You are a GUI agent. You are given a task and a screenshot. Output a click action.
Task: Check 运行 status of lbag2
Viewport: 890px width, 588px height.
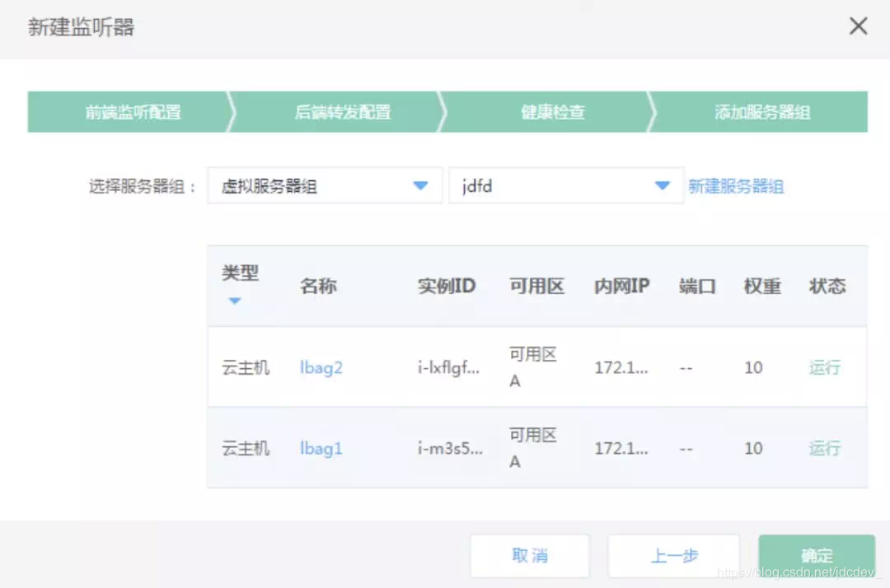(824, 367)
